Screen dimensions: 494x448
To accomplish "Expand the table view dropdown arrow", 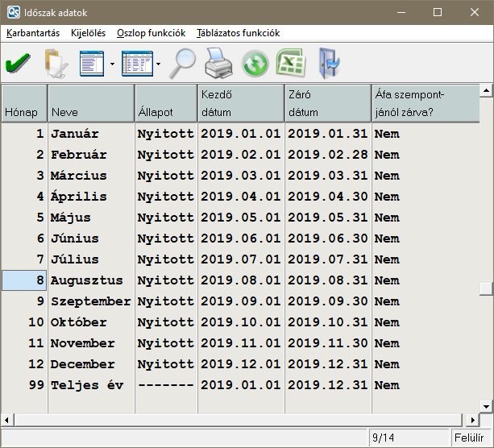I will pos(158,63).
